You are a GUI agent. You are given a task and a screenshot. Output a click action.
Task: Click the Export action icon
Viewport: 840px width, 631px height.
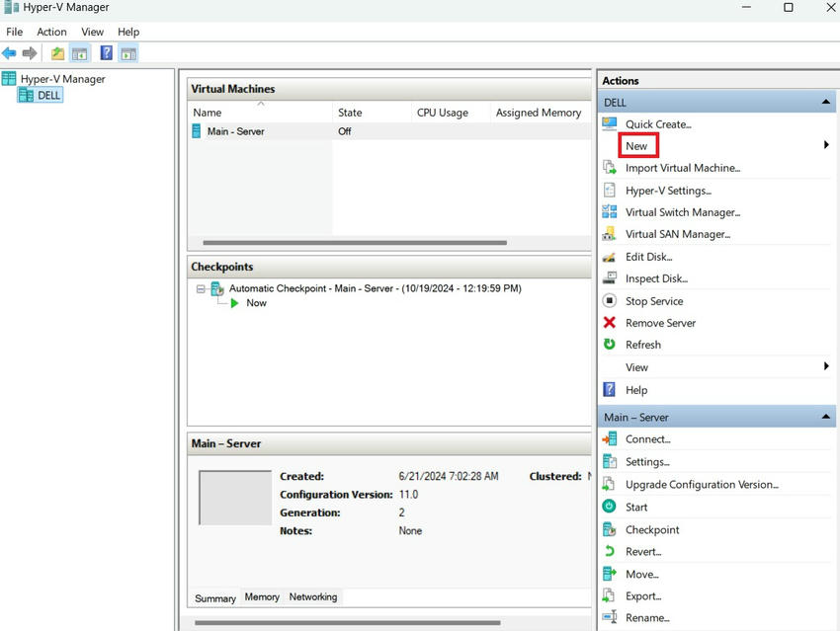(609, 595)
